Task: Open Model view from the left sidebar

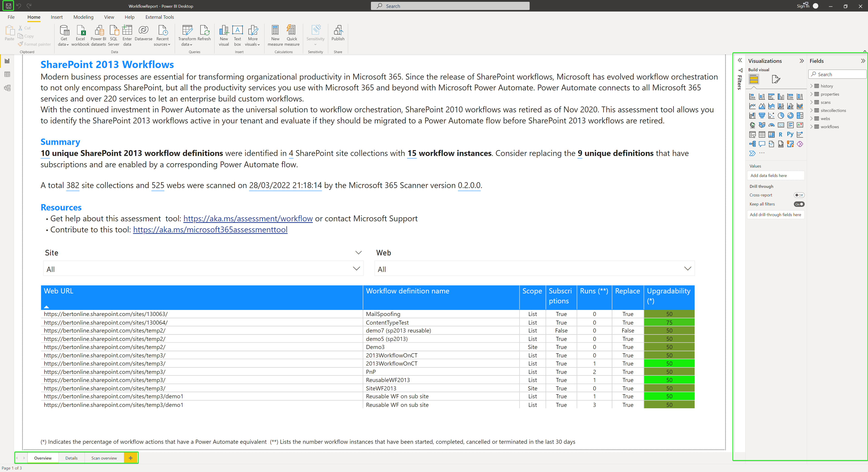Action: [7, 88]
